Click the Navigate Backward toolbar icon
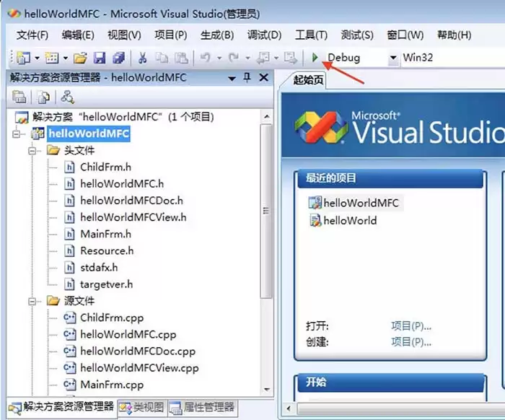The height and width of the screenshot is (420, 505). [263, 58]
